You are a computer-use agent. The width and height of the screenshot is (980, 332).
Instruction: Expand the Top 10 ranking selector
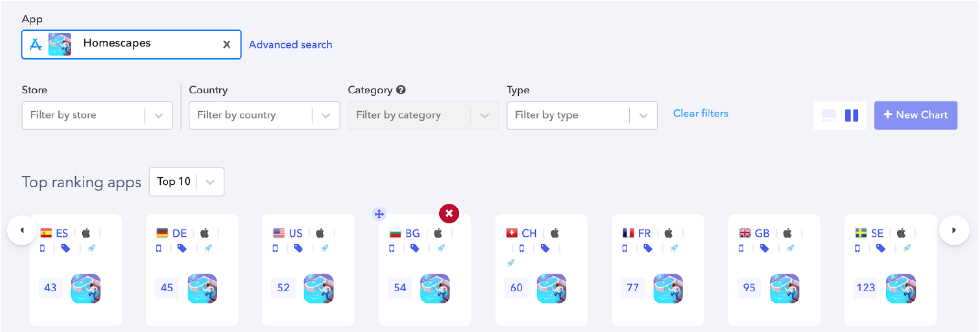pyautogui.click(x=210, y=182)
